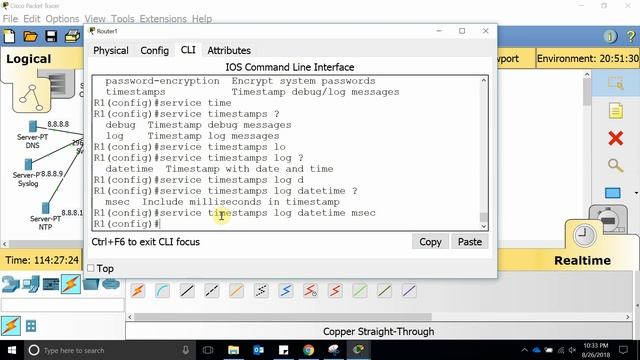Open the Extensions menu
Screen dimensions: 640x360
164,19
